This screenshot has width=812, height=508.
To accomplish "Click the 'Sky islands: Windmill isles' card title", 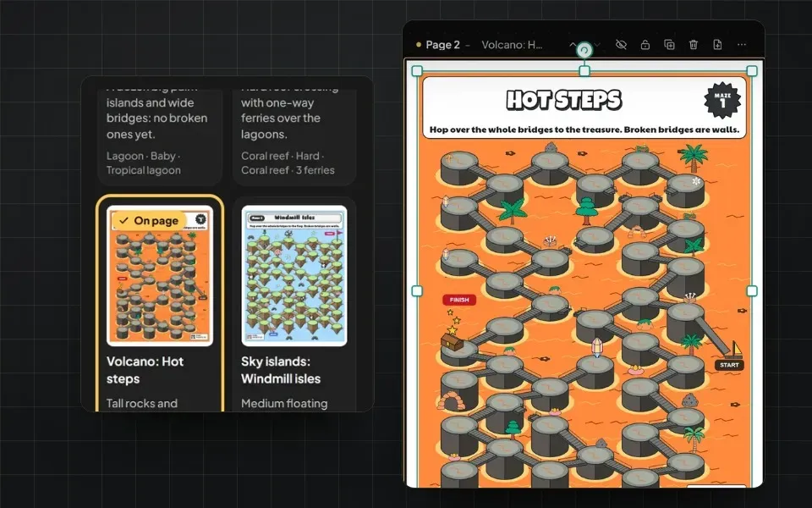I will [281, 370].
